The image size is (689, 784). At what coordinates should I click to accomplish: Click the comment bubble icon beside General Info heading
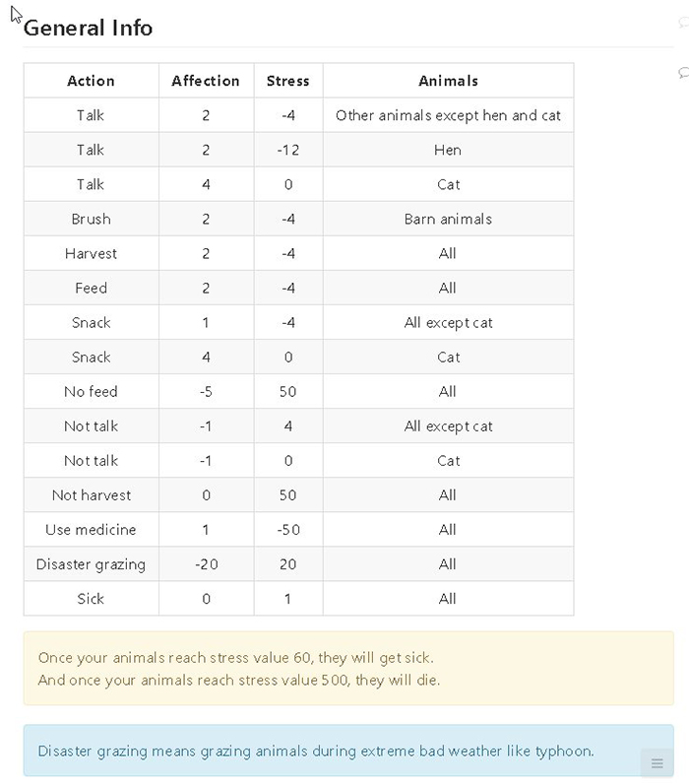(x=683, y=23)
